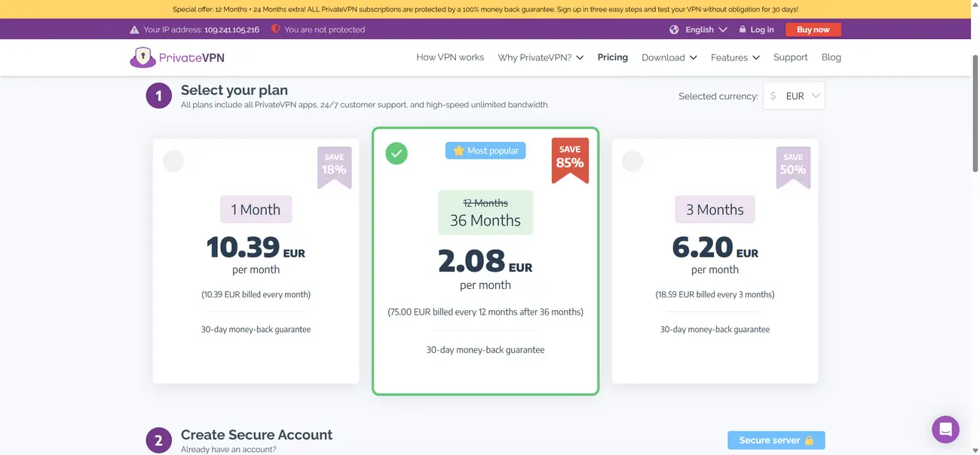Click the SAVE 18% ribbon
980x455 pixels.
pos(334,166)
